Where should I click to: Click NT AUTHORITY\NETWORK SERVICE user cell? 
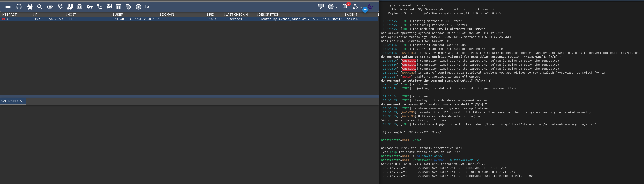[x=137, y=19]
